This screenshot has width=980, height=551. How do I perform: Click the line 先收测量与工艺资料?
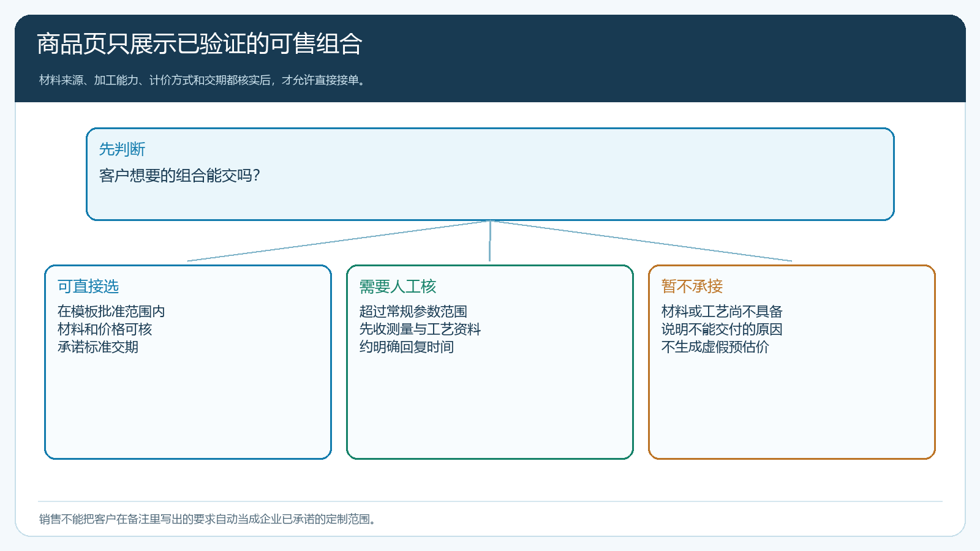pyautogui.click(x=420, y=329)
